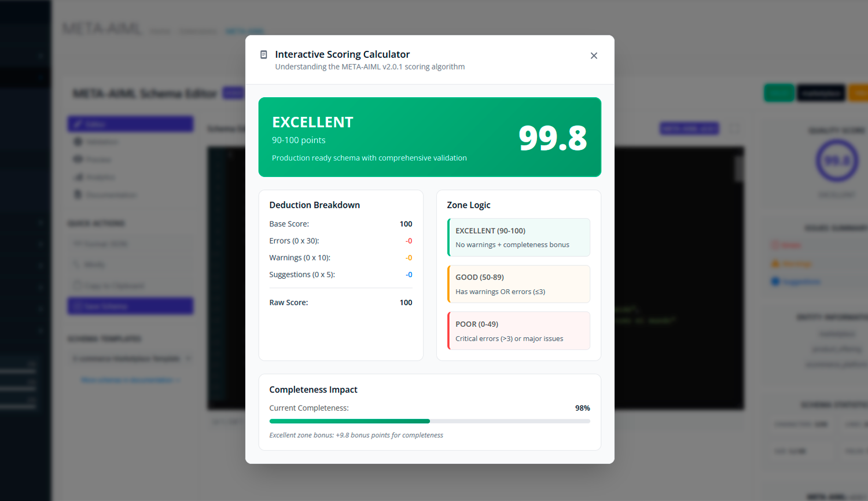Click the chart Analytics icon in sidebar
This screenshot has height=501, width=868.
pos(78,177)
